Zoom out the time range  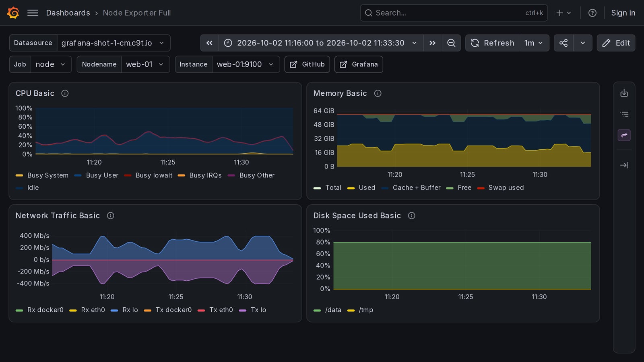coord(451,43)
